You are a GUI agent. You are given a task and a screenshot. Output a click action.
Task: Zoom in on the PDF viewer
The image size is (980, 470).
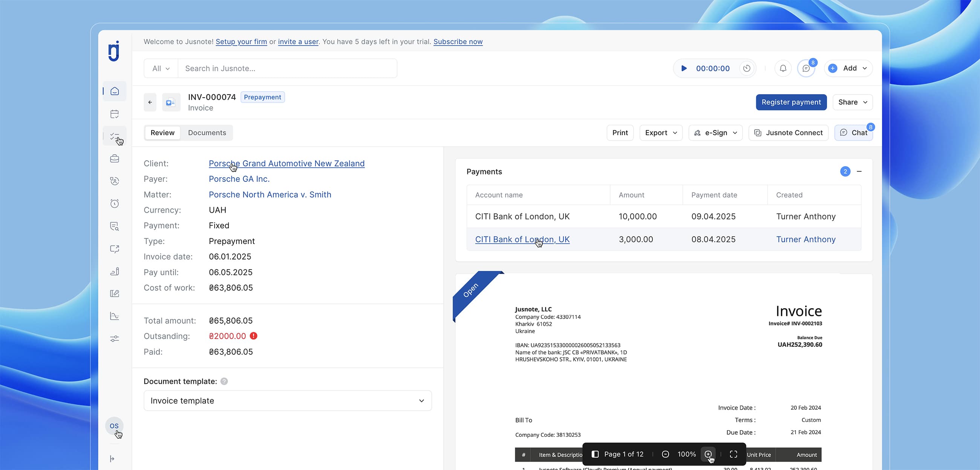click(707, 454)
